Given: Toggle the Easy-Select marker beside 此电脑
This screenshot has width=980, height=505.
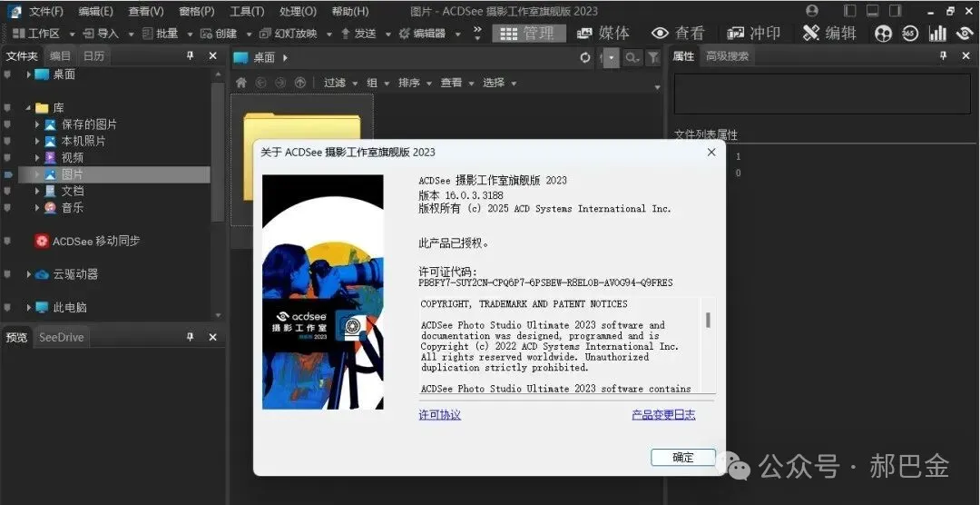Looking at the screenshot, I should [7, 307].
